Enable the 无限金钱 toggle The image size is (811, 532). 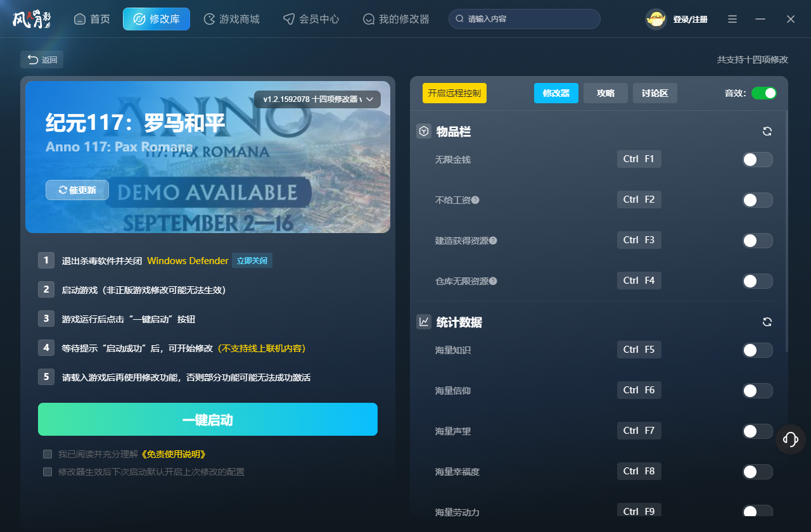coord(757,160)
